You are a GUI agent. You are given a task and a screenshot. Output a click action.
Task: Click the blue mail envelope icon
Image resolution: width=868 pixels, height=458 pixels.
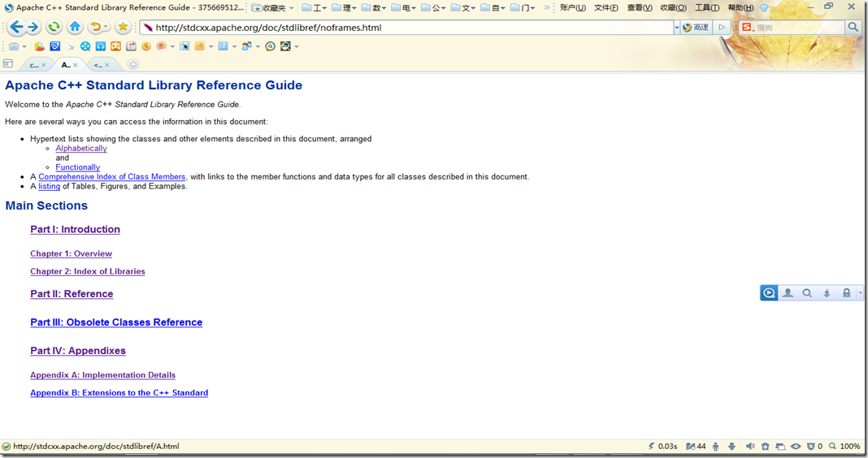[54, 46]
